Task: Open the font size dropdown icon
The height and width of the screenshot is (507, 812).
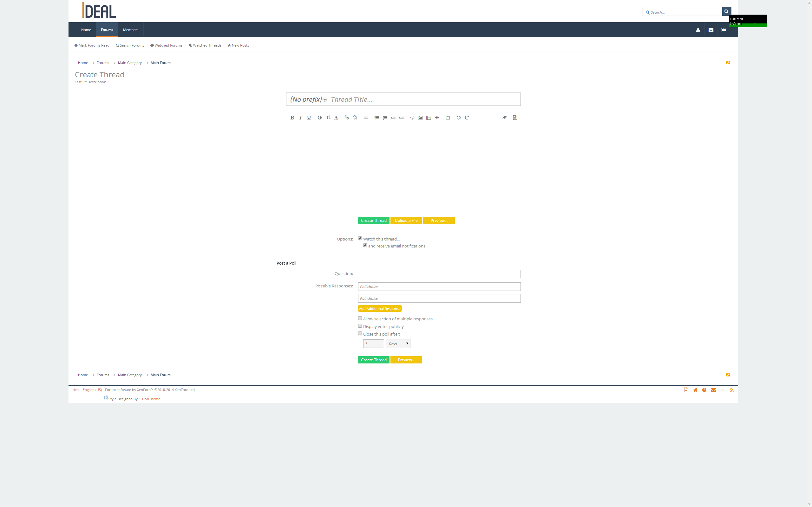Action: (328, 118)
